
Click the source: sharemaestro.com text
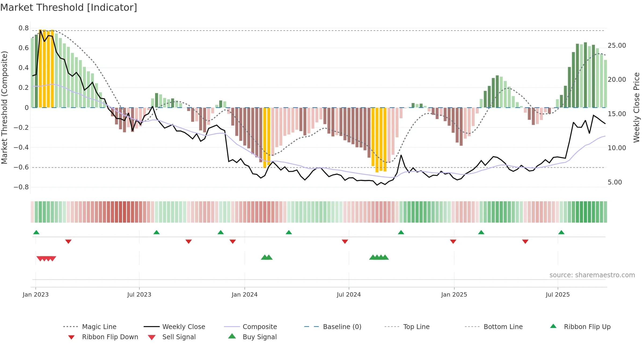click(x=592, y=275)
